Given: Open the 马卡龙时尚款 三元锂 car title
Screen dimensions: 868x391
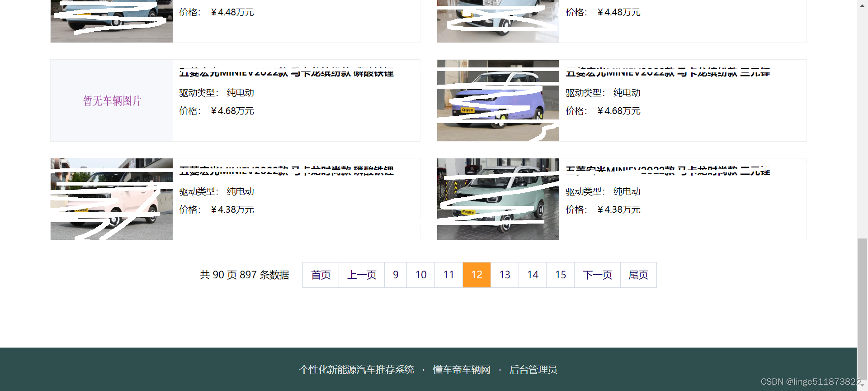Looking at the screenshot, I should point(668,171).
